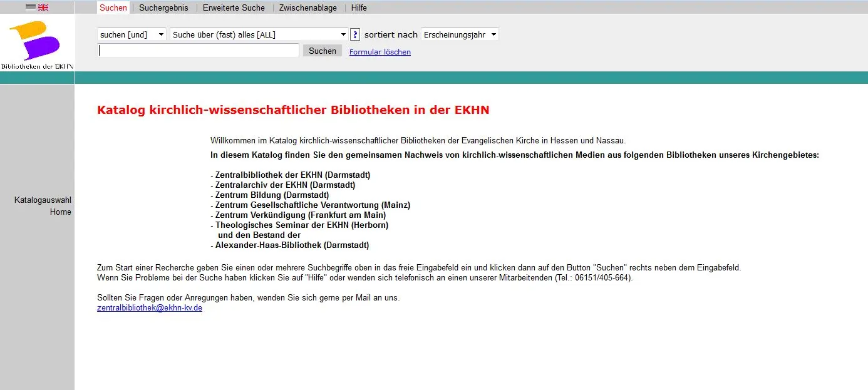Click the red 'Katalog kirchlich-wissenschaftlicher Bibliotheken' heading

pos(293,110)
